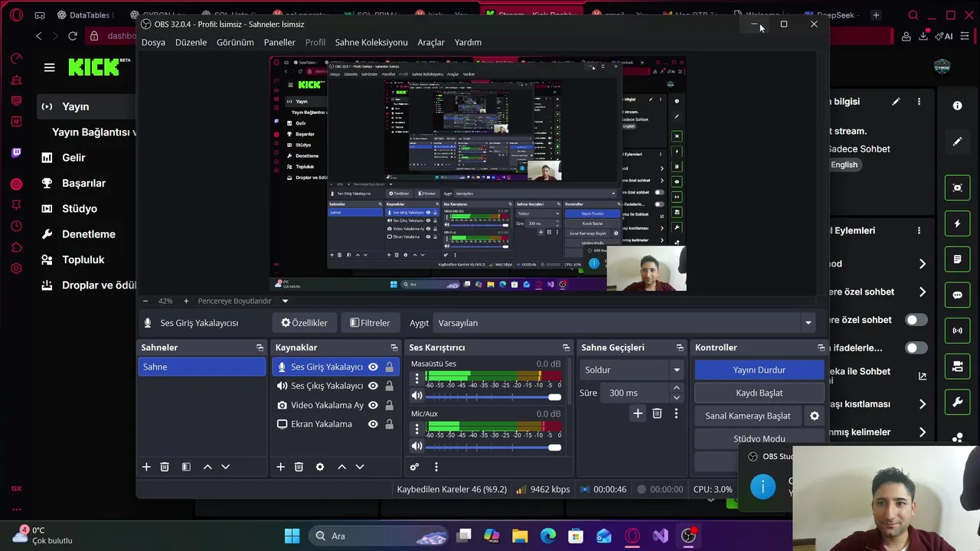Open transition properties three-dot menu

coord(676,413)
